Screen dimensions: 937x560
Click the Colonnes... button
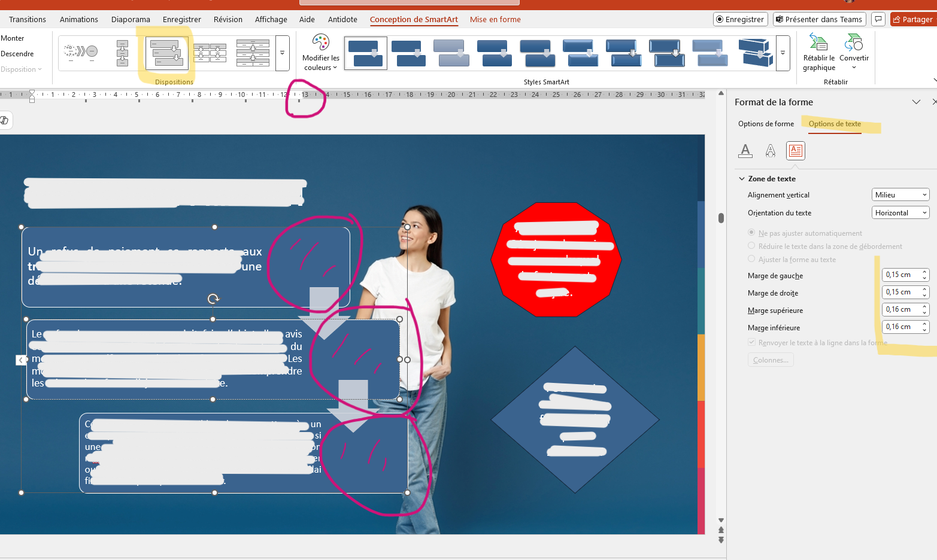[771, 360]
